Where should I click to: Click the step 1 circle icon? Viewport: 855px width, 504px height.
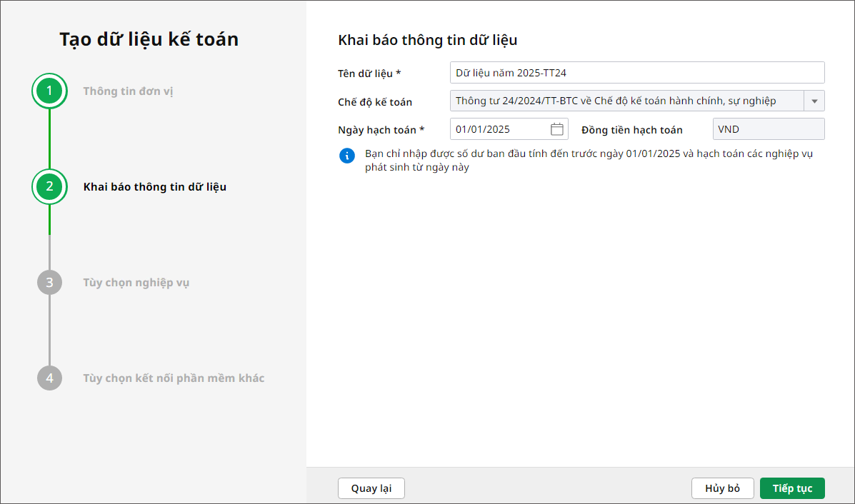[x=49, y=91]
